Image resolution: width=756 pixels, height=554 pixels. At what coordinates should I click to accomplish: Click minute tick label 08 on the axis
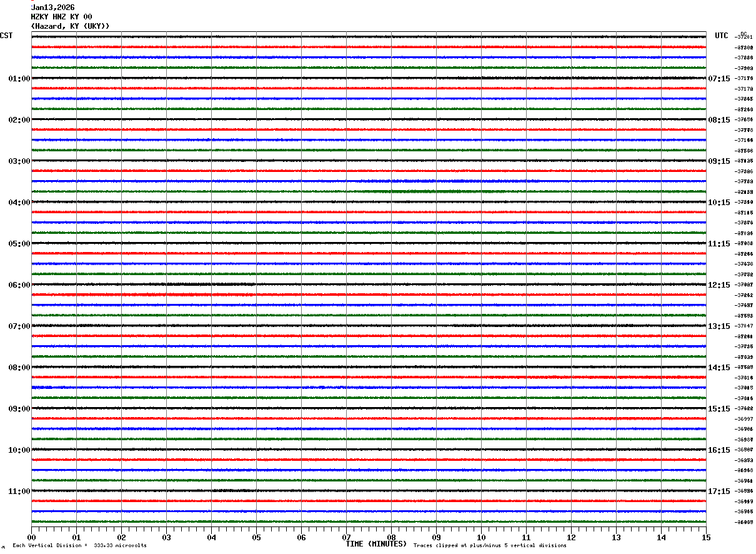[x=391, y=538]
